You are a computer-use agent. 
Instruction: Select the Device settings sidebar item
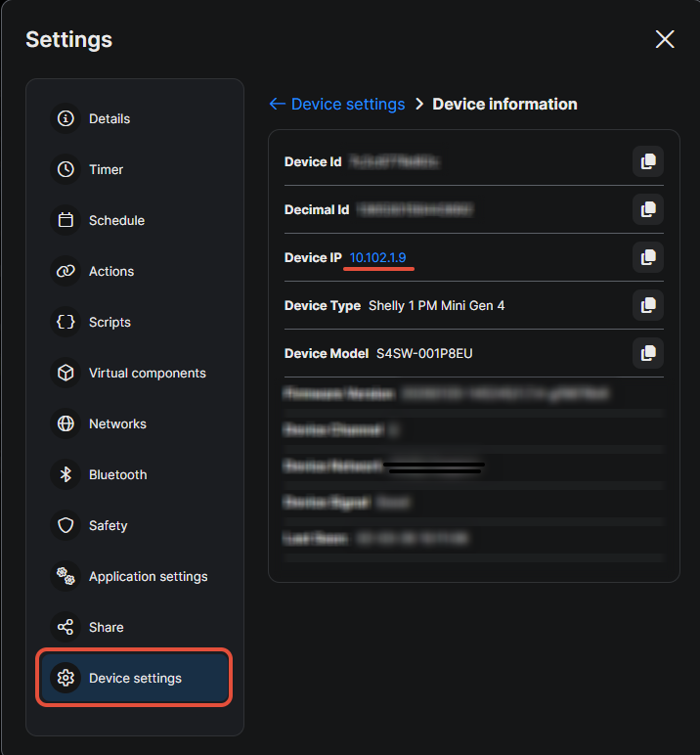(x=135, y=678)
